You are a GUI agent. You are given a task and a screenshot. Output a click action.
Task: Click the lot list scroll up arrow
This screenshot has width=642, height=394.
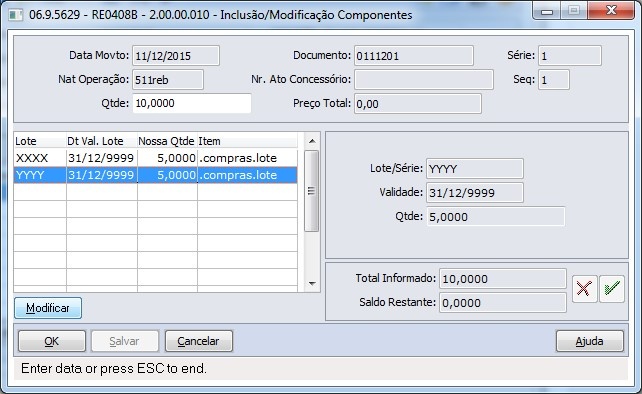312,141
